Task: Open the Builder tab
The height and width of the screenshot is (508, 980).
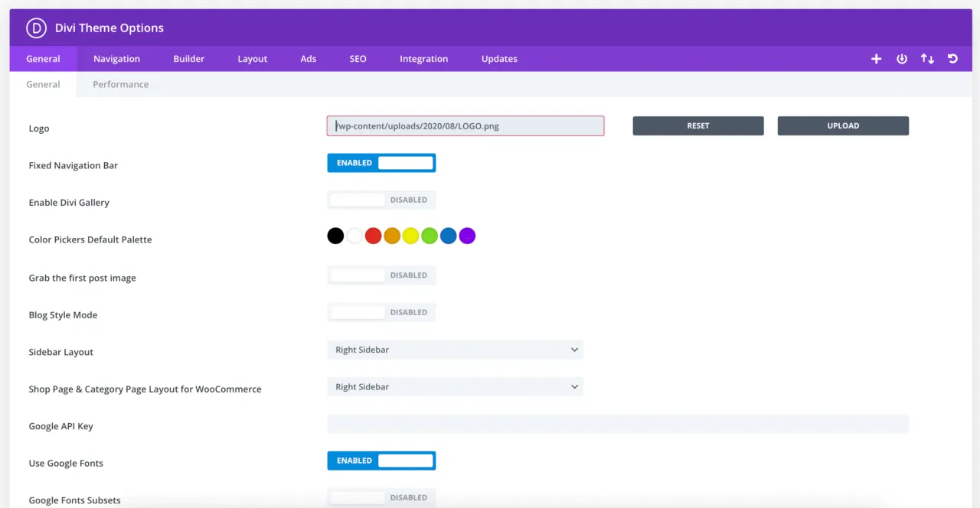Action: 188,59
